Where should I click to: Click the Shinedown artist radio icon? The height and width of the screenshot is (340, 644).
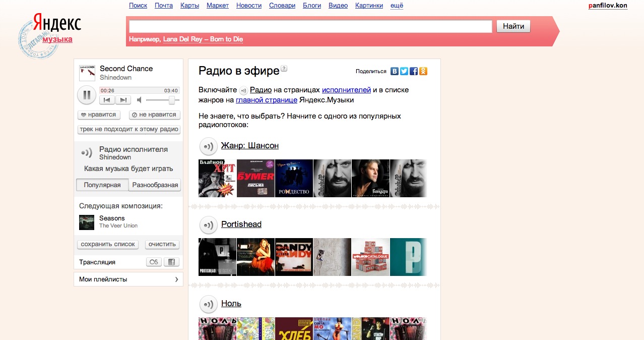87,153
